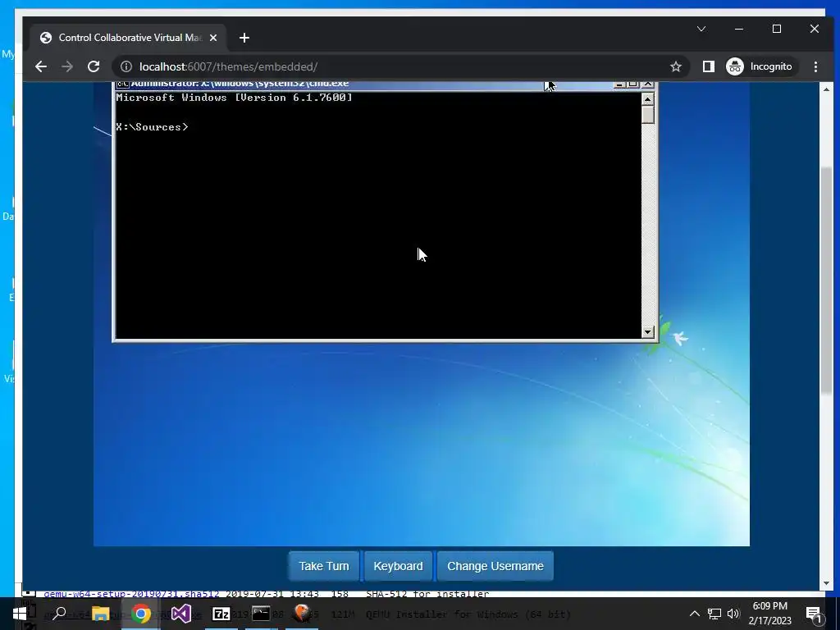This screenshot has height=630, width=840.
Task: Bookmark this tab with the star
Action: click(676, 66)
